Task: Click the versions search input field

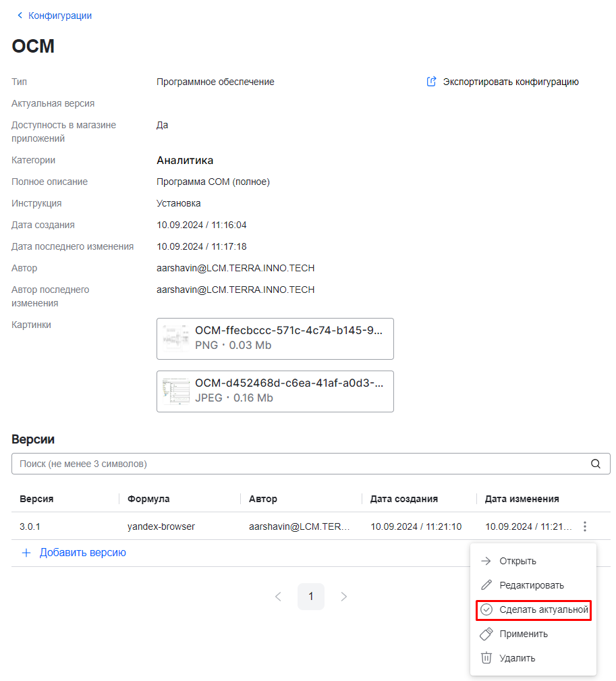Action: click(x=297, y=464)
